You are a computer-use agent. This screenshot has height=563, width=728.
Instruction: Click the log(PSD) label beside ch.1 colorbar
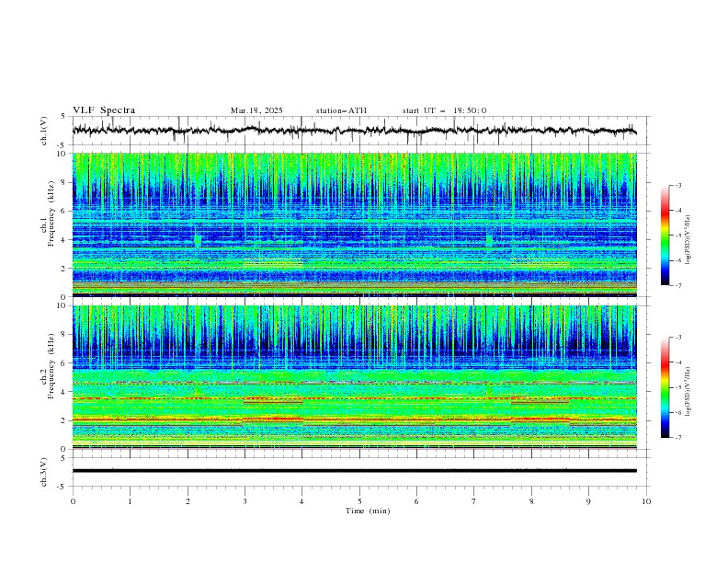pos(688,240)
